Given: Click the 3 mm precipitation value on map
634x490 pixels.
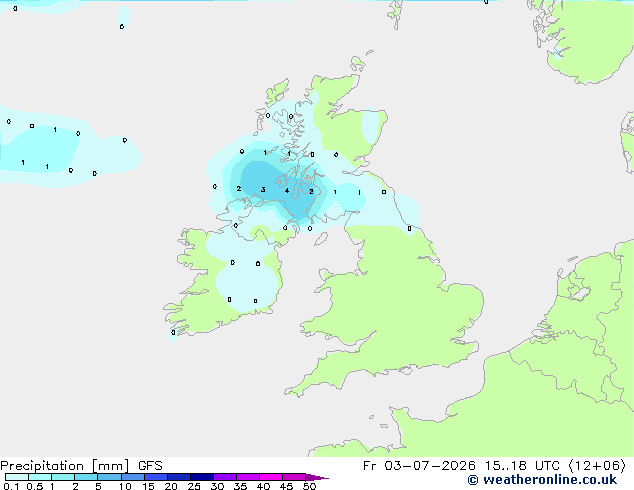Looking at the screenshot, I should pos(263,190).
